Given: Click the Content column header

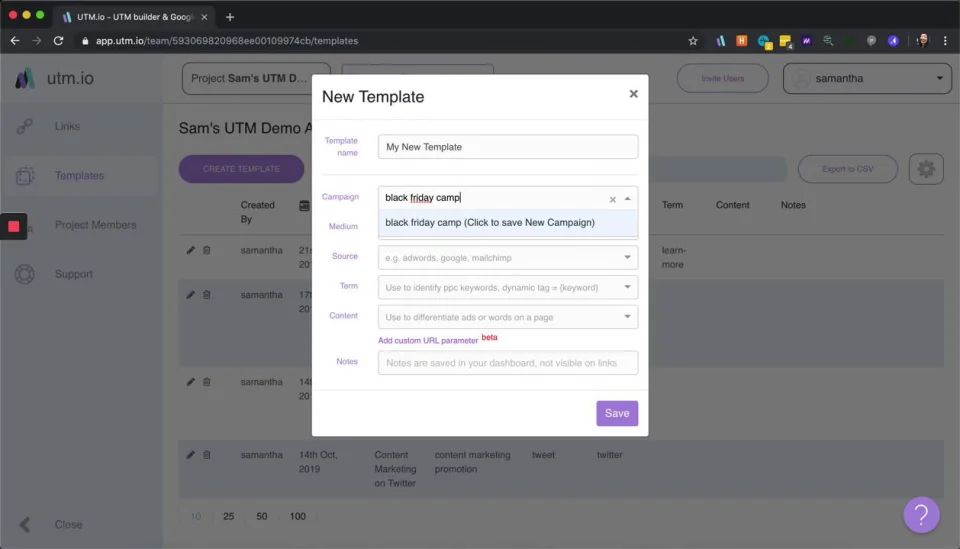Looking at the screenshot, I should 732,205.
